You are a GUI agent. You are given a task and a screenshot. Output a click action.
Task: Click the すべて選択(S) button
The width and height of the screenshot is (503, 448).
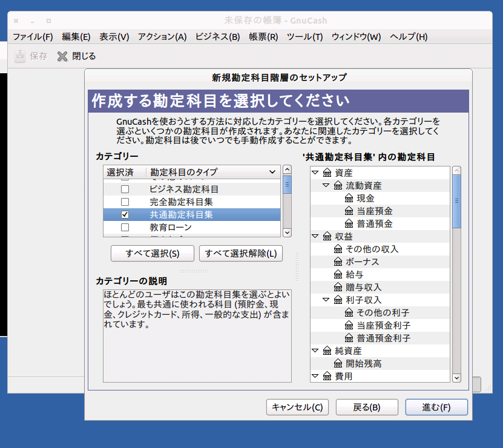click(153, 254)
